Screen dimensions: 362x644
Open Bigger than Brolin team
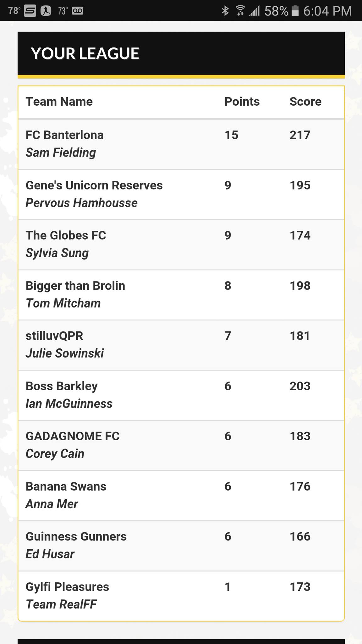(x=181, y=295)
